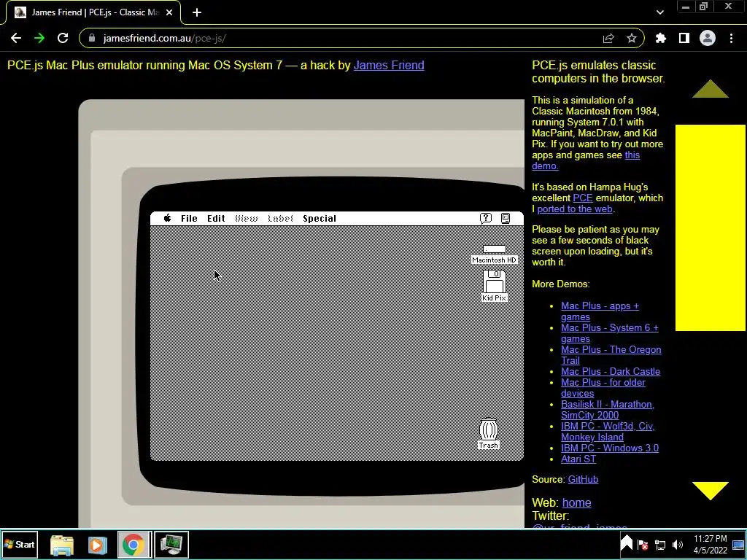This screenshot has height=560, width=747.
Task: Open Mac Plus - Dark Castle demo
Action: pyautogui.click(x=611, y=371)
